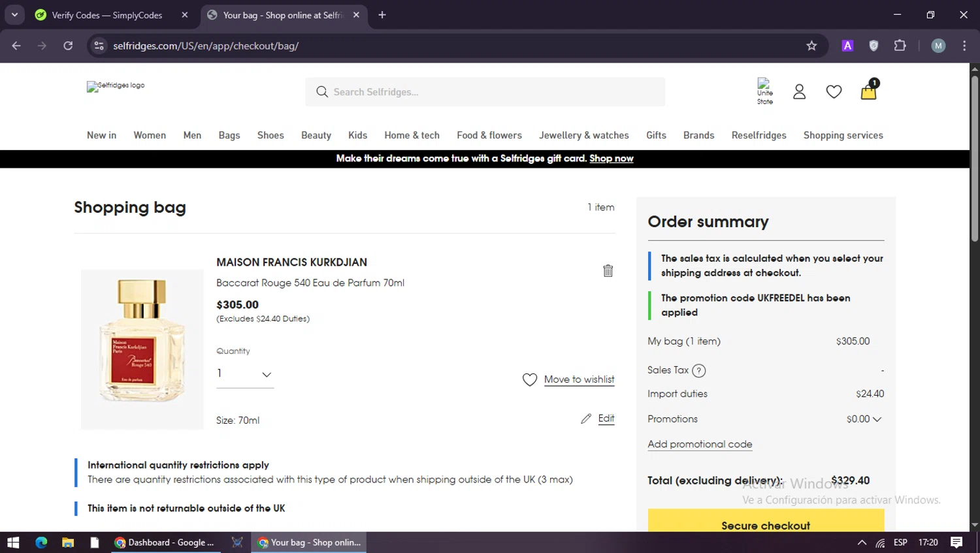
Task: Open the Chrome profile avatar M
Action: [x=938, y=46]
